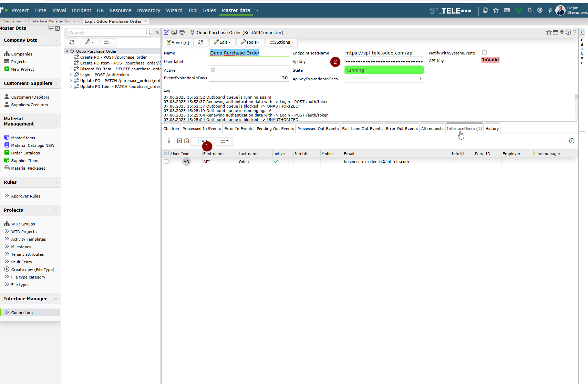The image size is (588, 384).
Task: Open settings gear in top bar
Action: (540, 10)
